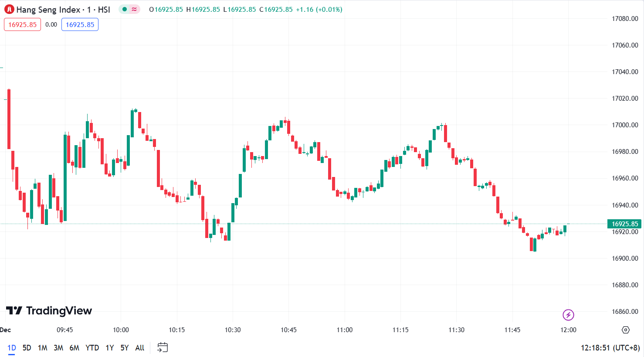Screen dimensions: 644x357
Task: Choose the 3M time range
Action: point(58,348)
